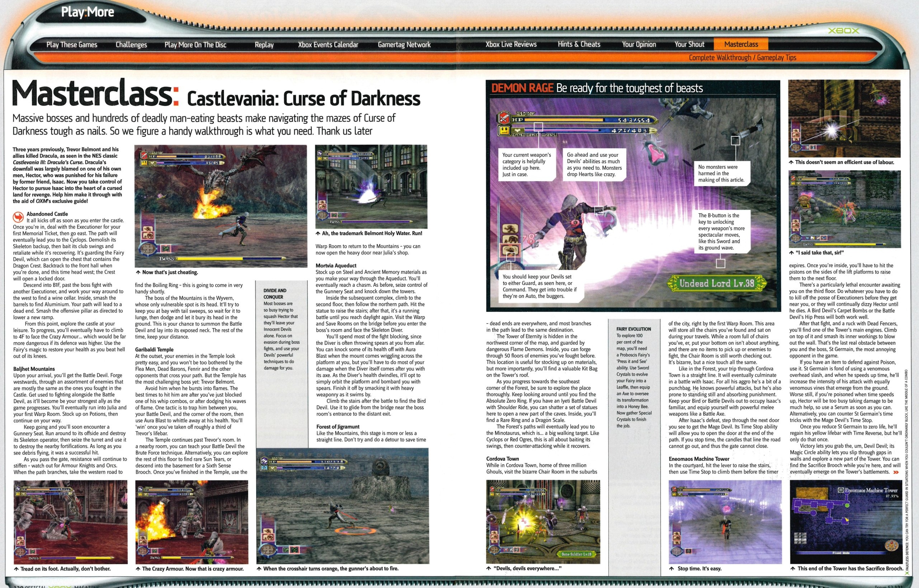This screenshot has width=919, height=588.
Task: Open the Devils, devils everywhere screenshot
Action: 543,522
